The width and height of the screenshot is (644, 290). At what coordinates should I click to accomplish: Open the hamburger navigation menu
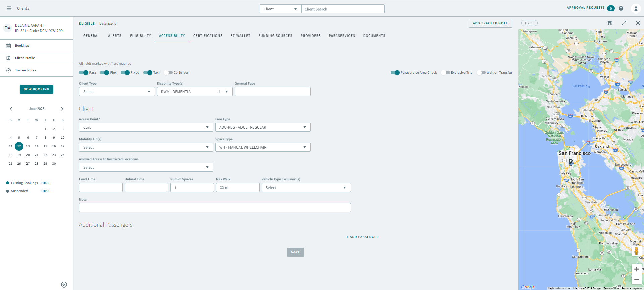coord(9,8)
